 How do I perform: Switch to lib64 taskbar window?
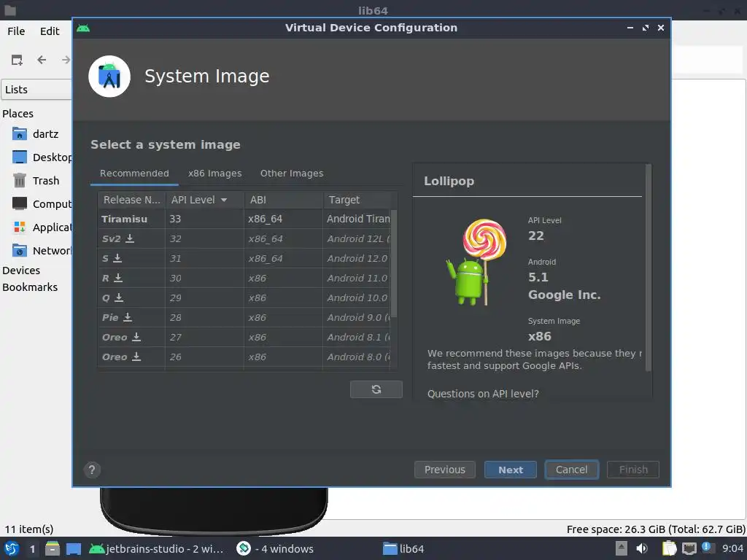403,548
